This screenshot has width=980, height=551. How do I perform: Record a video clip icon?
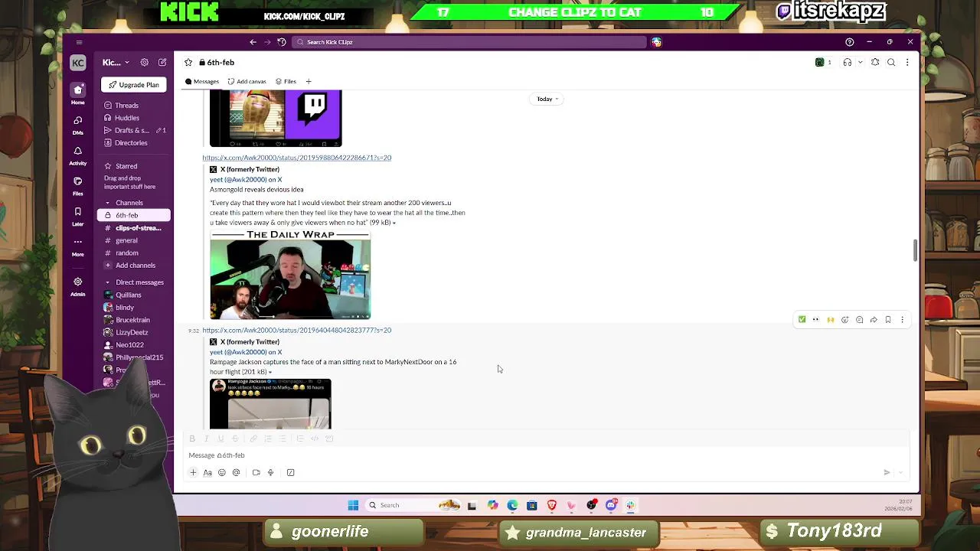(256, 472)
